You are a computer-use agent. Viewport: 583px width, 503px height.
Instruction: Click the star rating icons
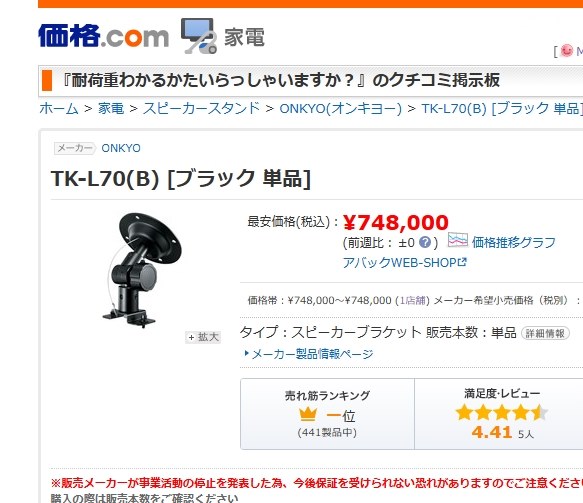[502, 413]
